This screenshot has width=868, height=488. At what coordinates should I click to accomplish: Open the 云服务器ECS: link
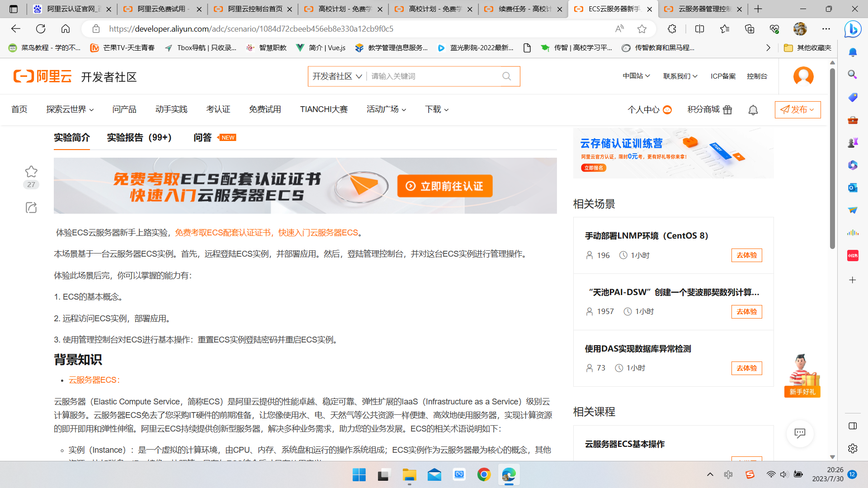[94, 380]
